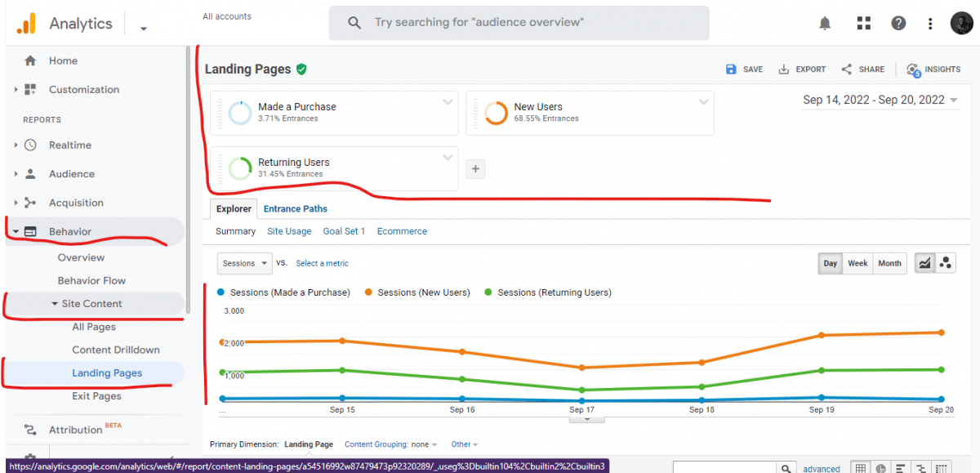Open the Google apps grid icon
Image resolution: width=980 pixels, height=473 pixels.
864,23
